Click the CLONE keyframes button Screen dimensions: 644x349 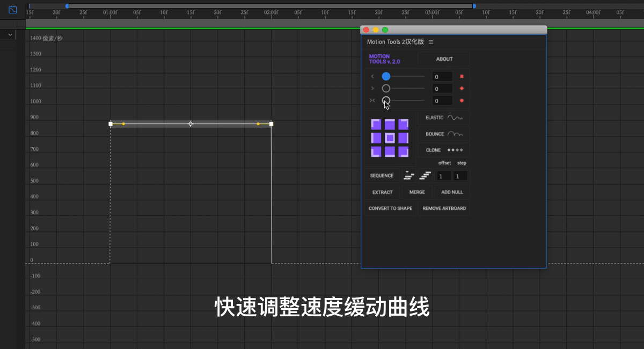pos(444,150)
